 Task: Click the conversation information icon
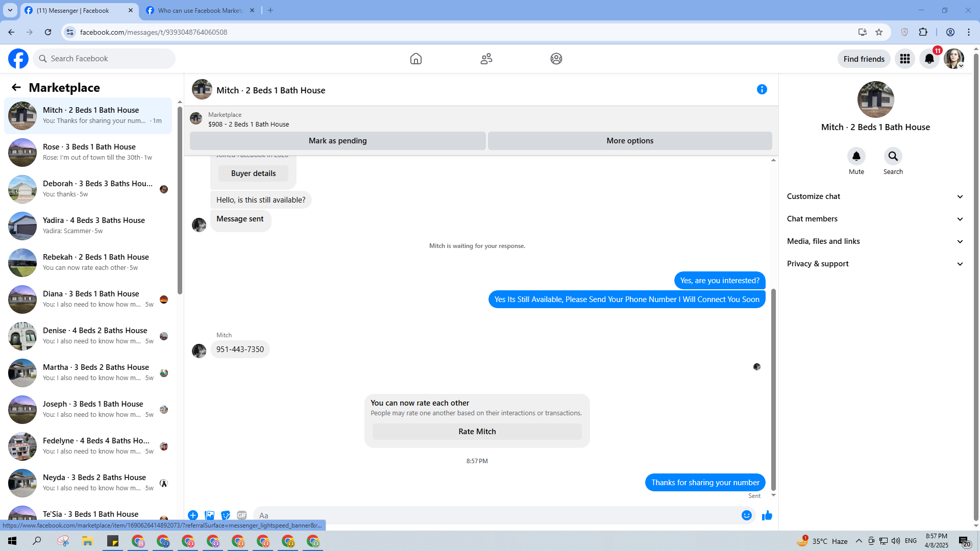coord(762,90)
